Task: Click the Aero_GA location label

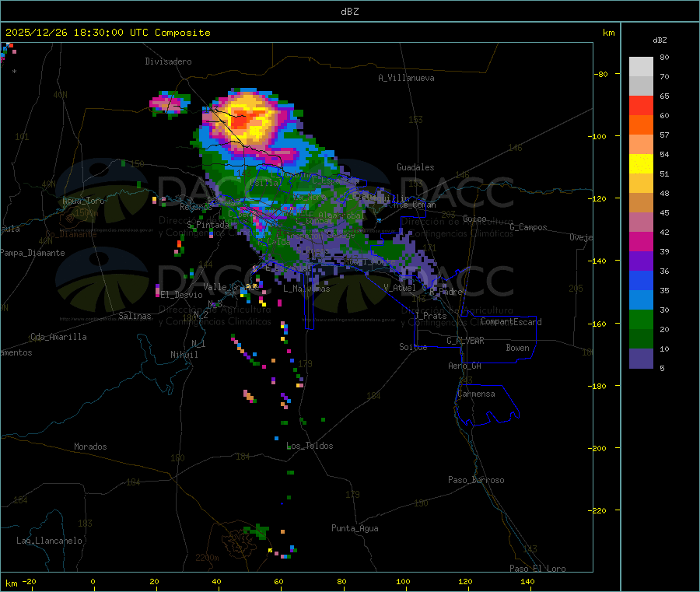Action: [465, 366]
